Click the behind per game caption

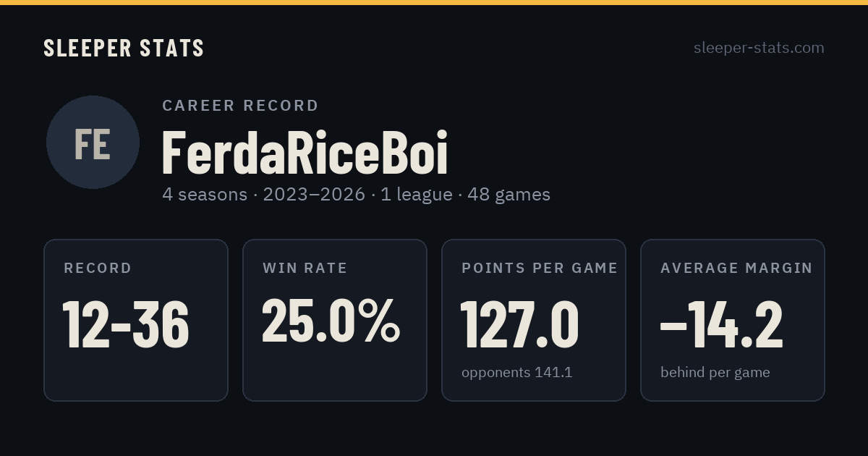(715, 373)
